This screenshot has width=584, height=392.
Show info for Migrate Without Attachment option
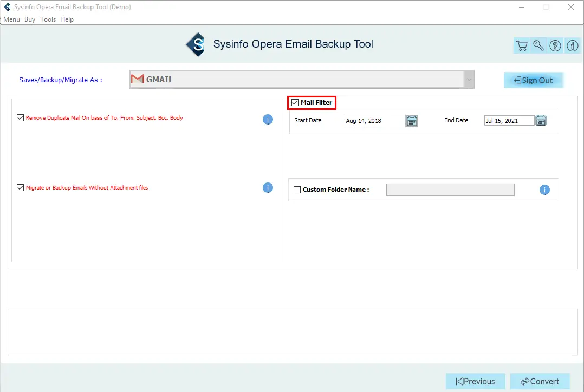click(268, 188)
